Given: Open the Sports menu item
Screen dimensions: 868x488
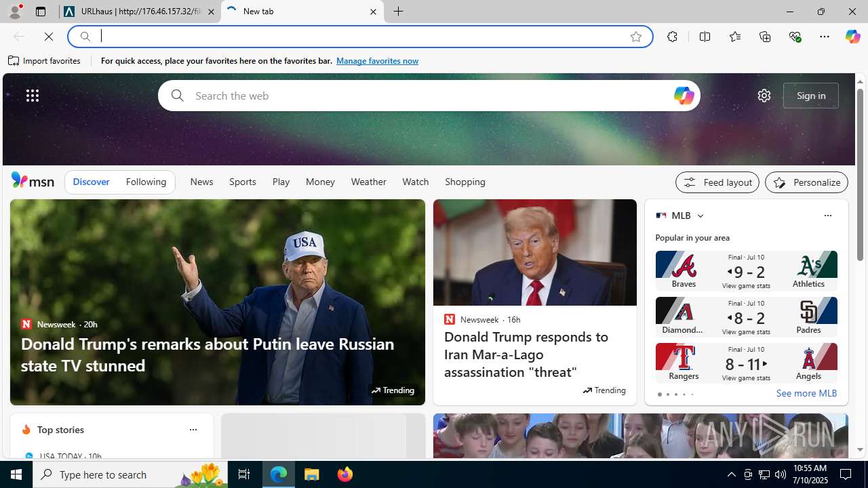Looking at the screenshot, I should (242, 182).
